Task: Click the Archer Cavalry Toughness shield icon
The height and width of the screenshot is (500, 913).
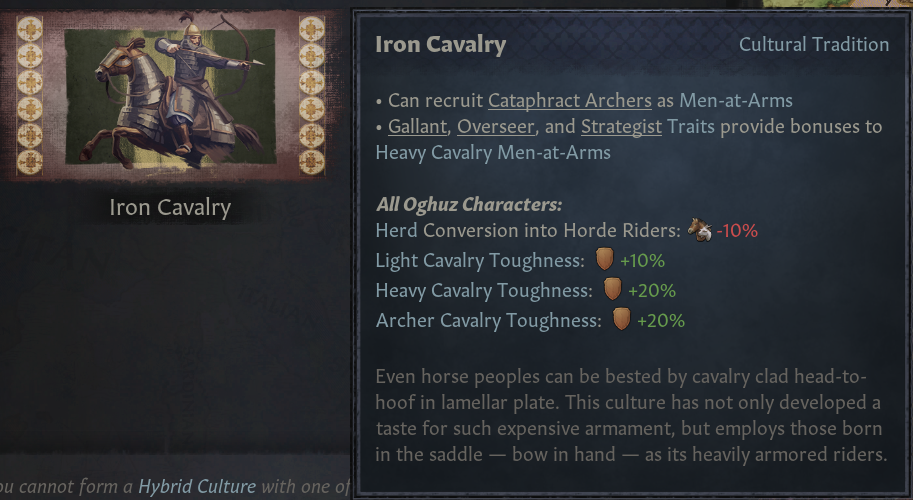Action: (x=621, y=320)
